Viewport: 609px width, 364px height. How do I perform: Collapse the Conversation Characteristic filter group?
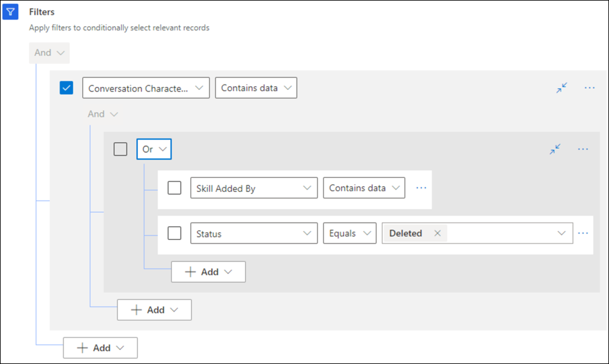(562, 88)
